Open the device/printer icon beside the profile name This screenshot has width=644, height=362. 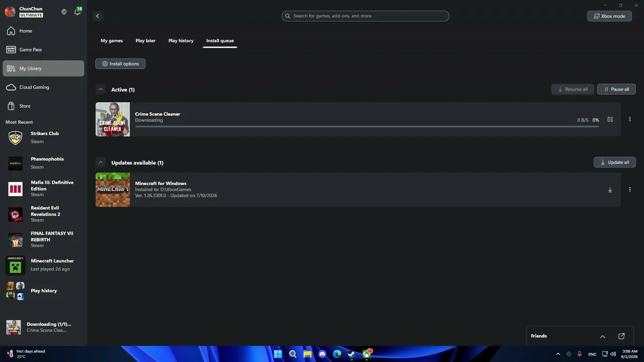tap(64, 12)
